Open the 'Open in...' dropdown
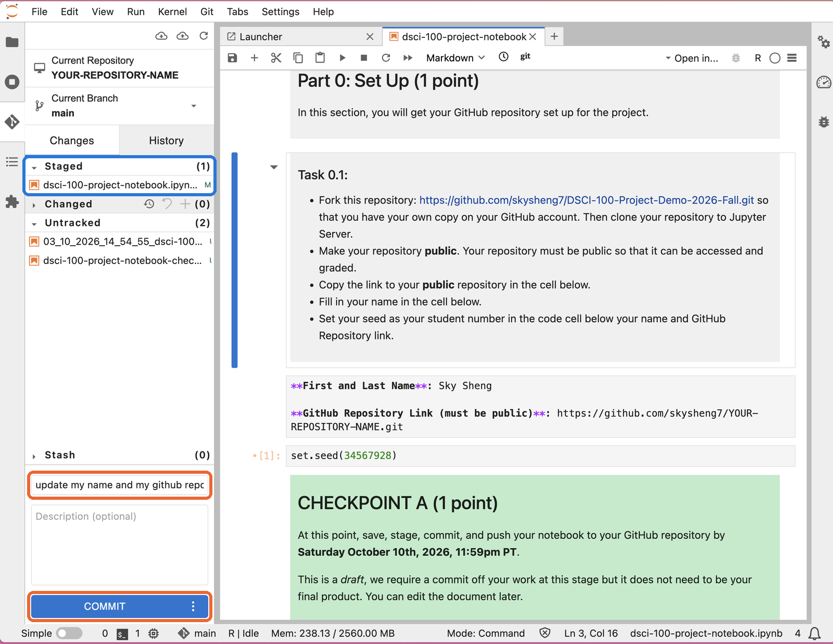Viewport: 833px width, 644px height. pos(691,58)
